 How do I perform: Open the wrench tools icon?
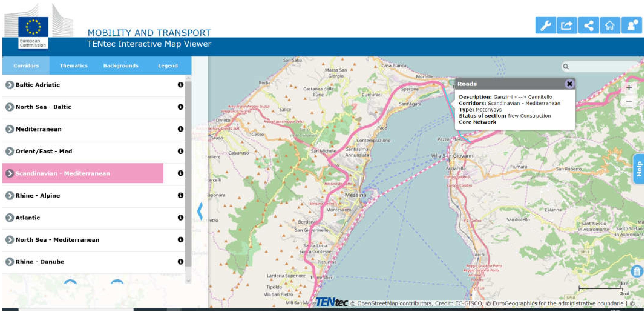coord(546,25)
